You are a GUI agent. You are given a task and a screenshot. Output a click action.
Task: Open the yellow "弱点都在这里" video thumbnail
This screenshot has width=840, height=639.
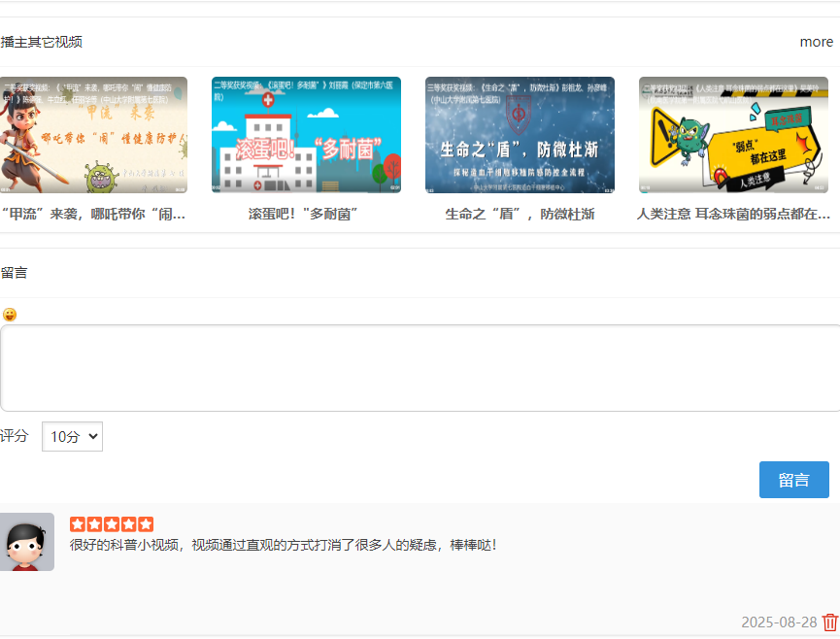[733, 135]
